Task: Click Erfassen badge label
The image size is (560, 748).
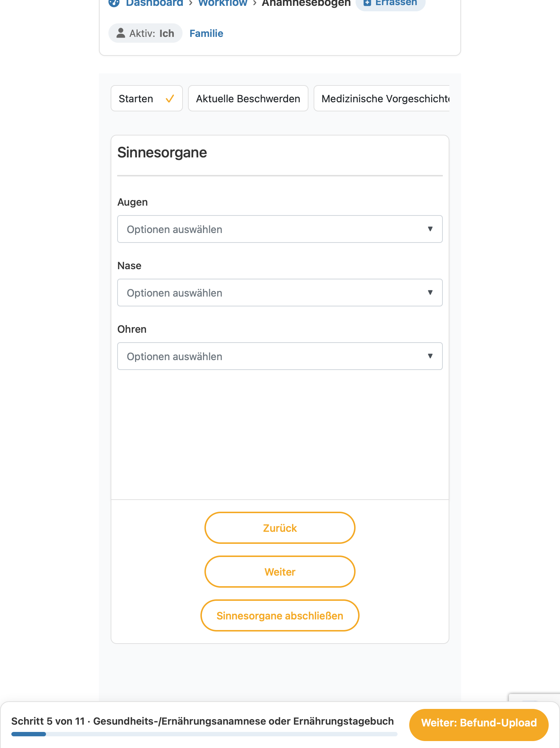Action: pos(396,3)
